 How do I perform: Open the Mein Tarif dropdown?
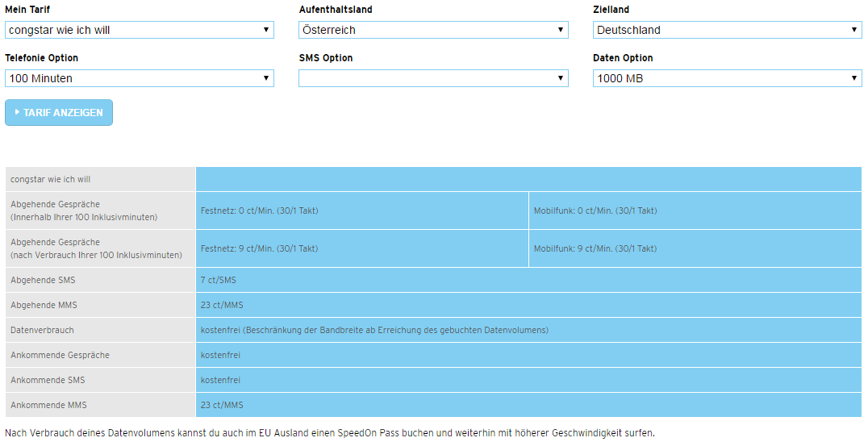[139, 30]
